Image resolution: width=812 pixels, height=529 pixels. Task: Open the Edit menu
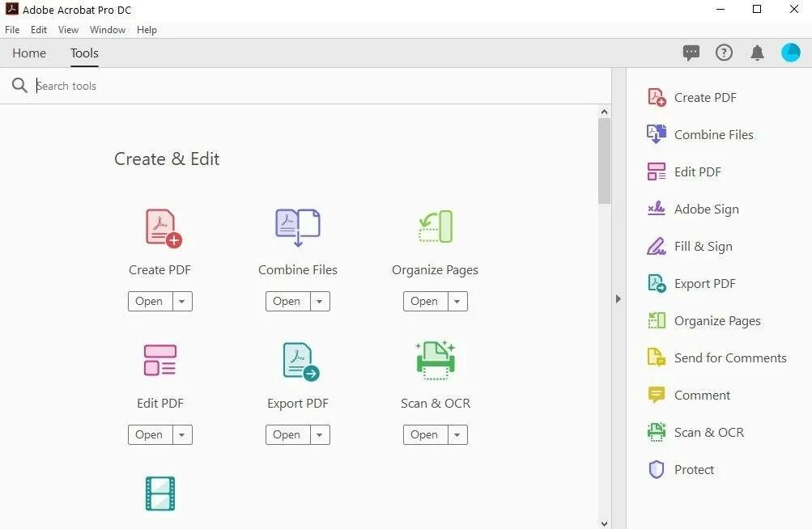coord(39,29)
